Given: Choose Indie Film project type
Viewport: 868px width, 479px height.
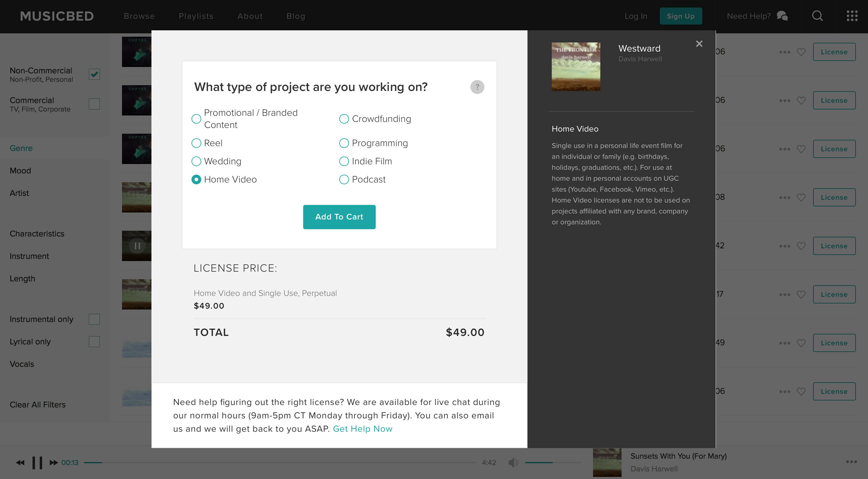Looking at the screenshot, I should coord(344,161).
